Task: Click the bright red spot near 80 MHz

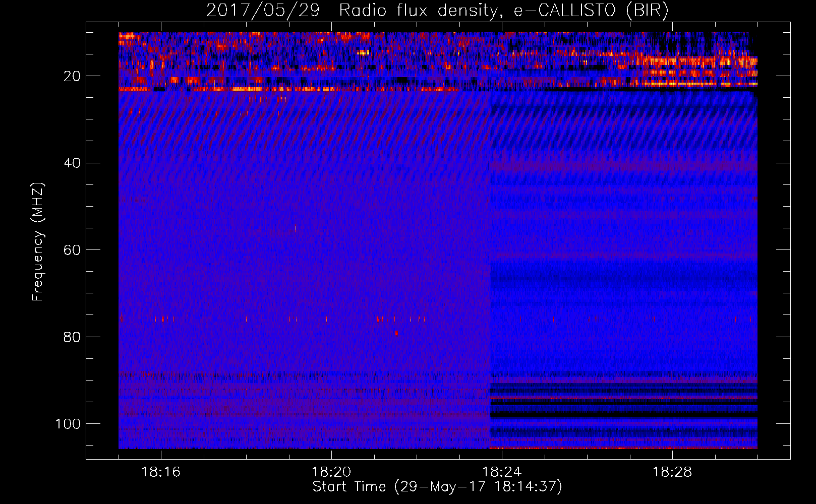Action: (x=397, y=333)
